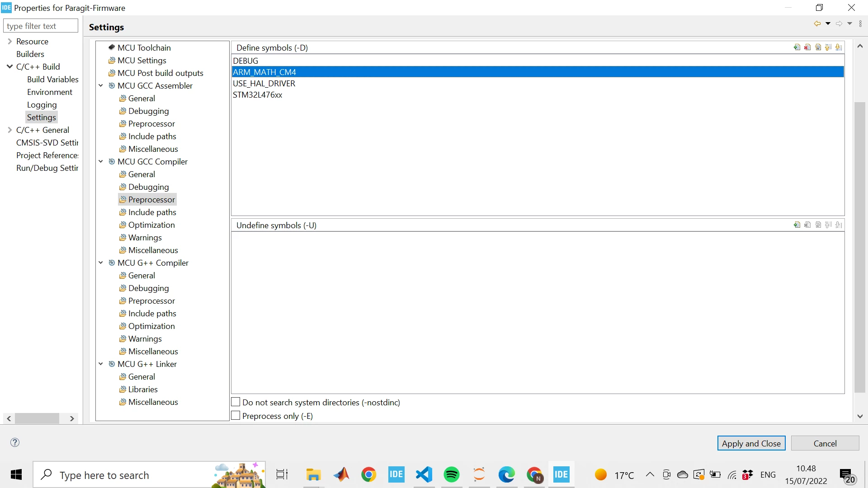Open CMSIS-SVD Settings page
This screenshot has height=488, width=868.
point(47,142)
